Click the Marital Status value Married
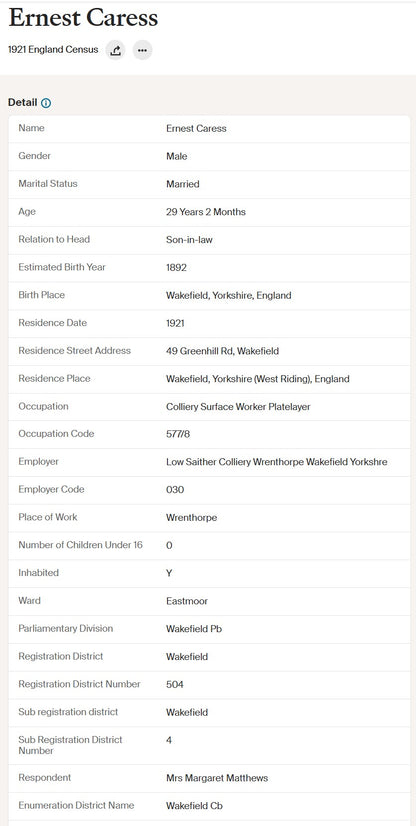The height and width of the screenshot is (826, 416). click(x=183, y=184)
